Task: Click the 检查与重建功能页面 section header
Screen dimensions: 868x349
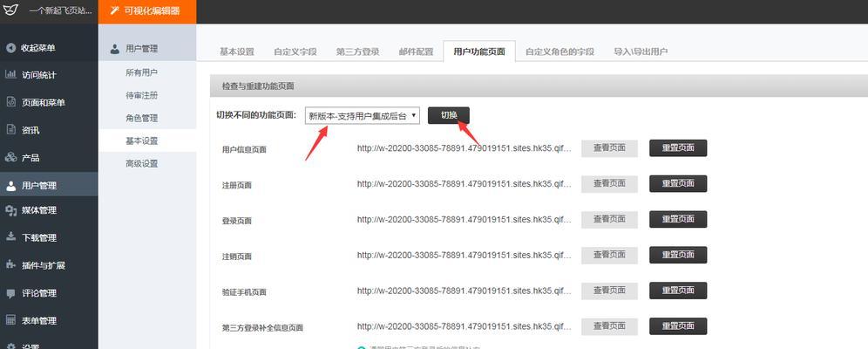Action: tap(539, 86)
